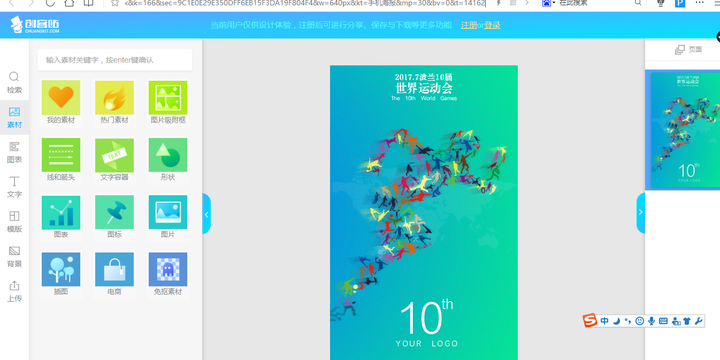720x360 pixels.
Task: Open Sogou soft keyboard
Action: click(663, 321)
